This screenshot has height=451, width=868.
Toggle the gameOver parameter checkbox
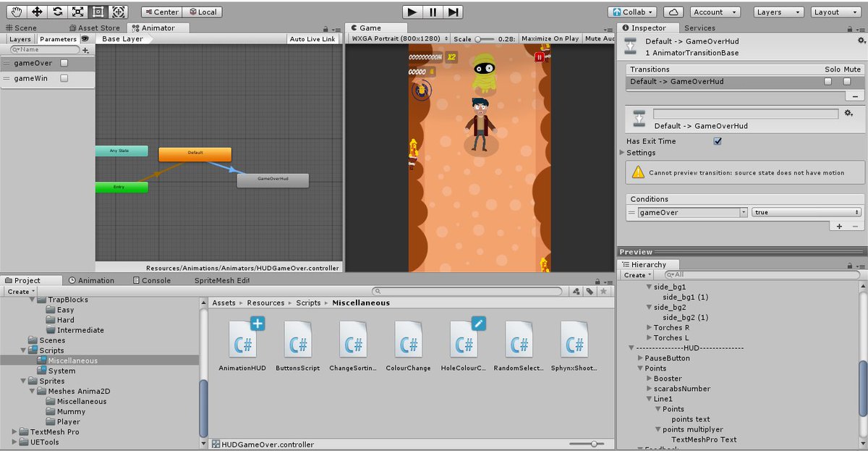(64, 63)
